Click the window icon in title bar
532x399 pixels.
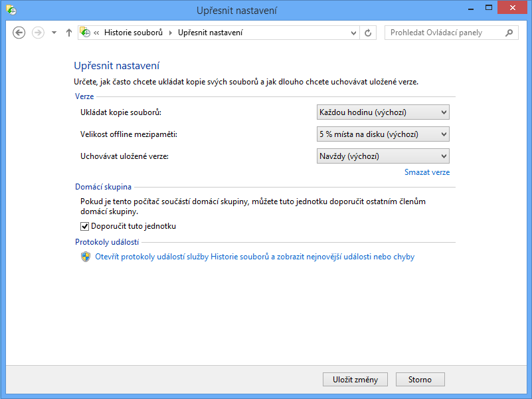11,10
